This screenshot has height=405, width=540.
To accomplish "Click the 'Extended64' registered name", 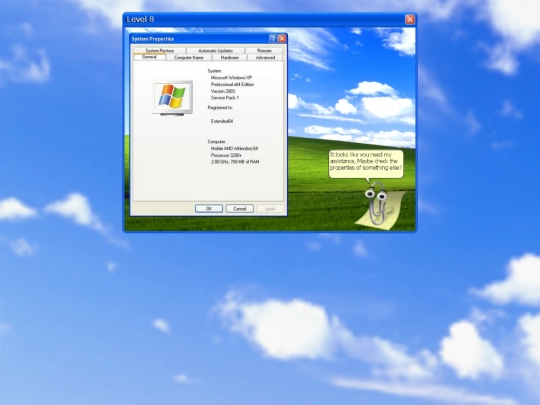I will click(222, 121).
